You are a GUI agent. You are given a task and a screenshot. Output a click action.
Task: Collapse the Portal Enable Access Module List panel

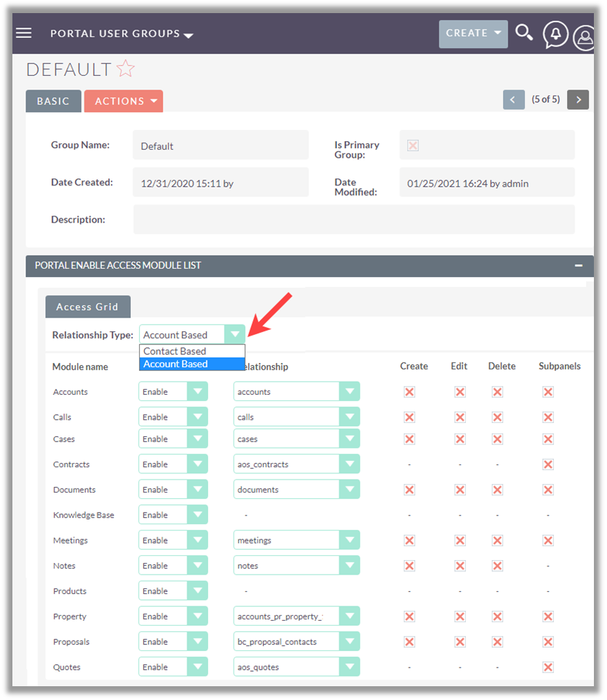coord(579,265)
